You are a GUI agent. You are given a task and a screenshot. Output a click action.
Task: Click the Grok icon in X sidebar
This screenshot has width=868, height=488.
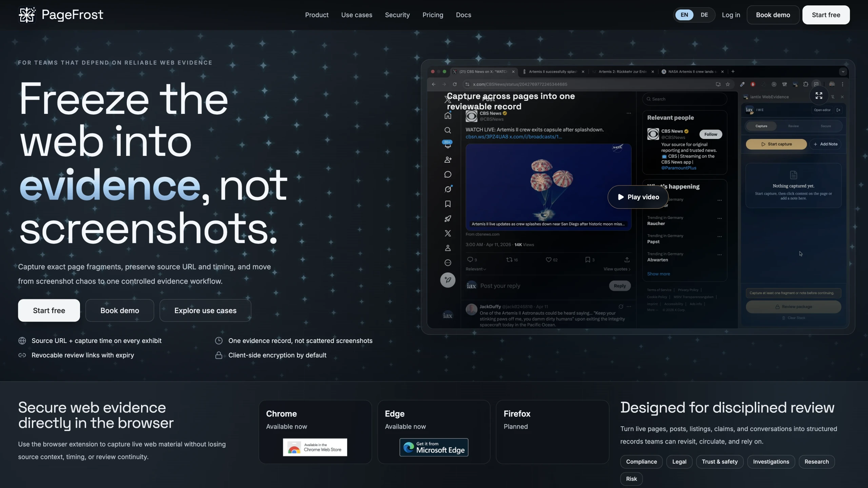[x=448, y=189]
